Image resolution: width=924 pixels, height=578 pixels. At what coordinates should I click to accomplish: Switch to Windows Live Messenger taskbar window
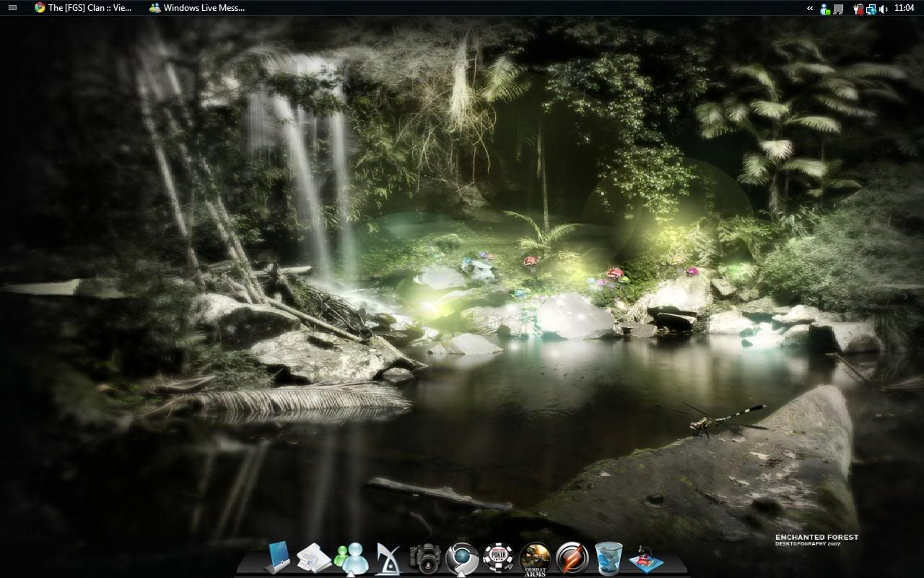point(197,8)
